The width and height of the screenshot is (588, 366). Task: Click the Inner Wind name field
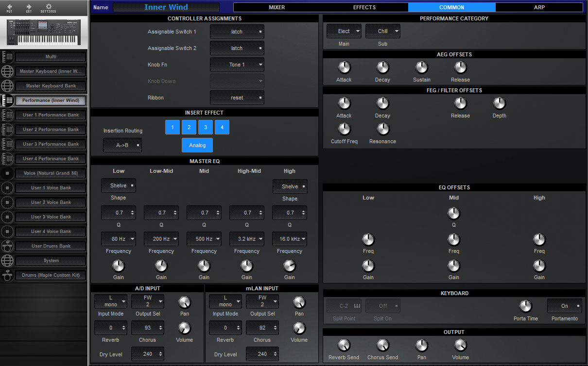(166, 7)
